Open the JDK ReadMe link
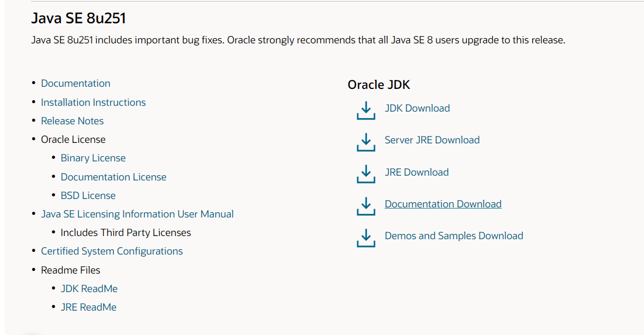Screen dimensions: 644x335 pyautogui.click(x=89, y=288)
